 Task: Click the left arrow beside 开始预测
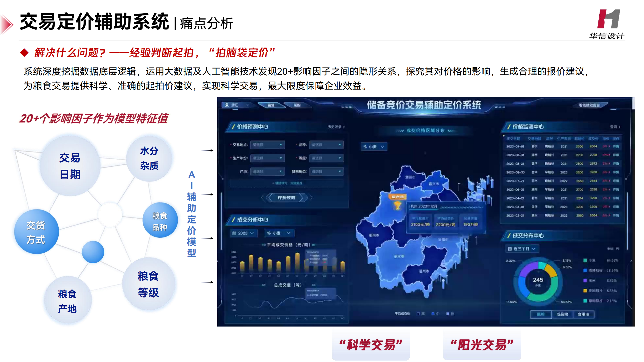click(262, 198)
